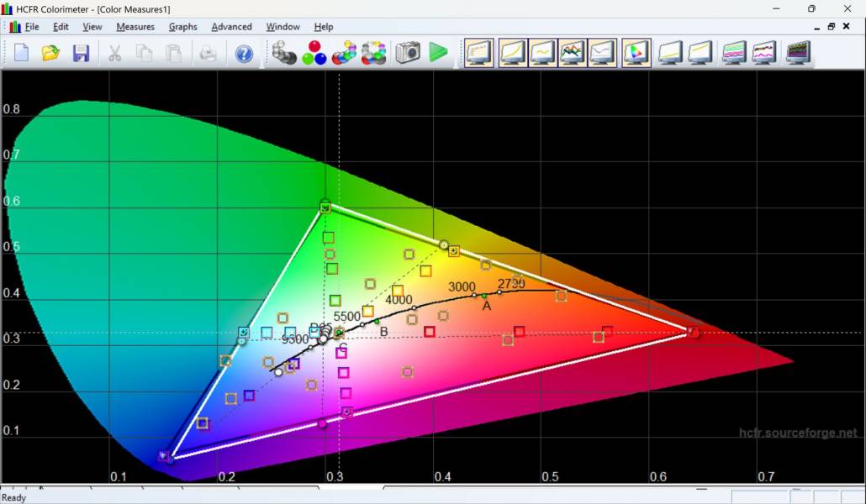Save using the floppy disk icon
The image size is (866, 504).
pos(81,54)
